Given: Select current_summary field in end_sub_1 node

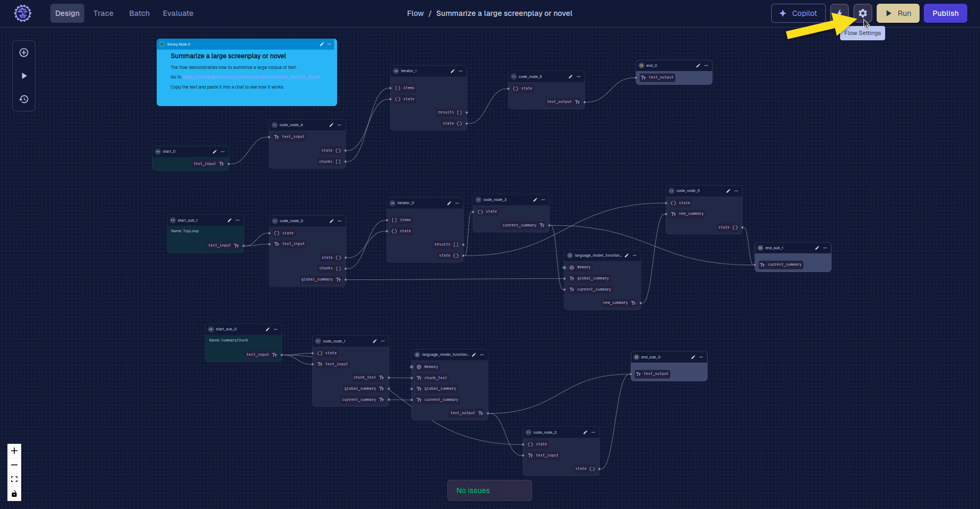Looking at the screenshot, I should tap(781, 265).
